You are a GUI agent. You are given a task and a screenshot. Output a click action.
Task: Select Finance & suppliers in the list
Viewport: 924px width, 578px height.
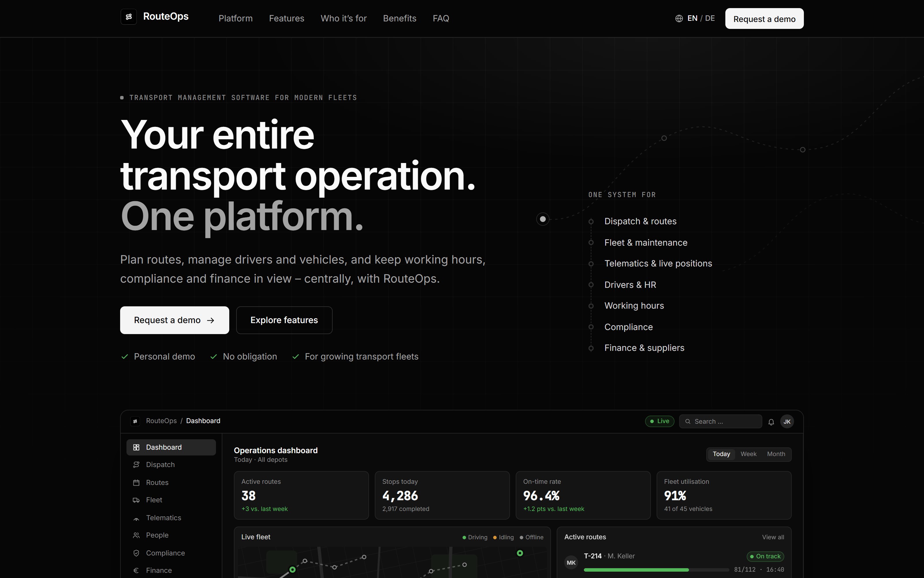[644, 348]
